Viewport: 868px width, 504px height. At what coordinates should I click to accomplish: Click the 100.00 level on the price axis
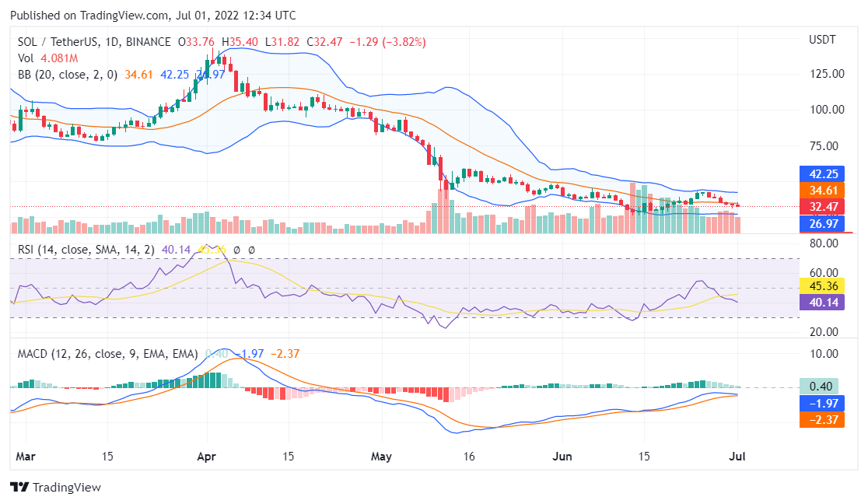[826, 110]
